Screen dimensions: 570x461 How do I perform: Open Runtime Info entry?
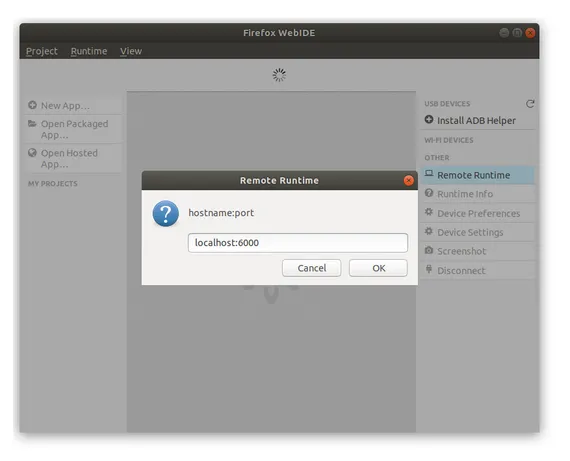click(x=478, y=194)
